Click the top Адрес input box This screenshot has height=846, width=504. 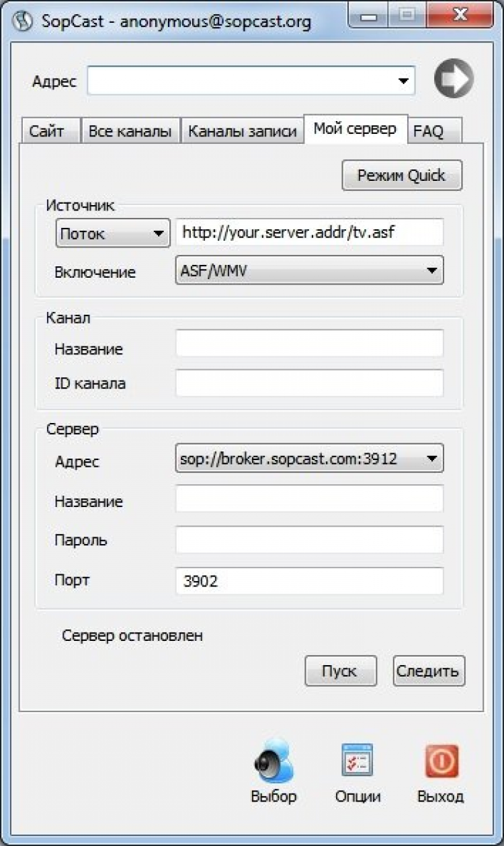click(251, 81)
